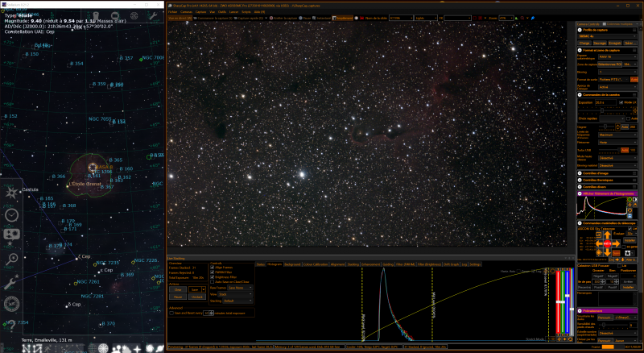Click the red channel level slider
The height and width of the screenshot is (353, 644).
[x=558, y=301]
